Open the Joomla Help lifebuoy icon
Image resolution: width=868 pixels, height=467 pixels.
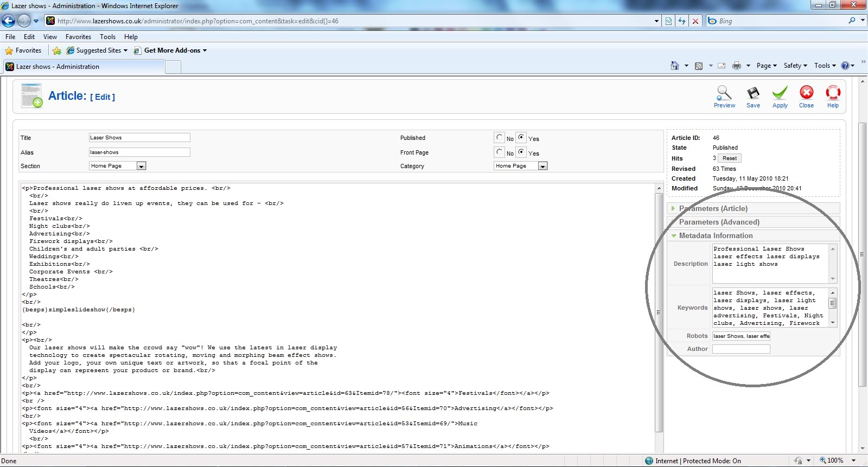[x=833, y=93]
